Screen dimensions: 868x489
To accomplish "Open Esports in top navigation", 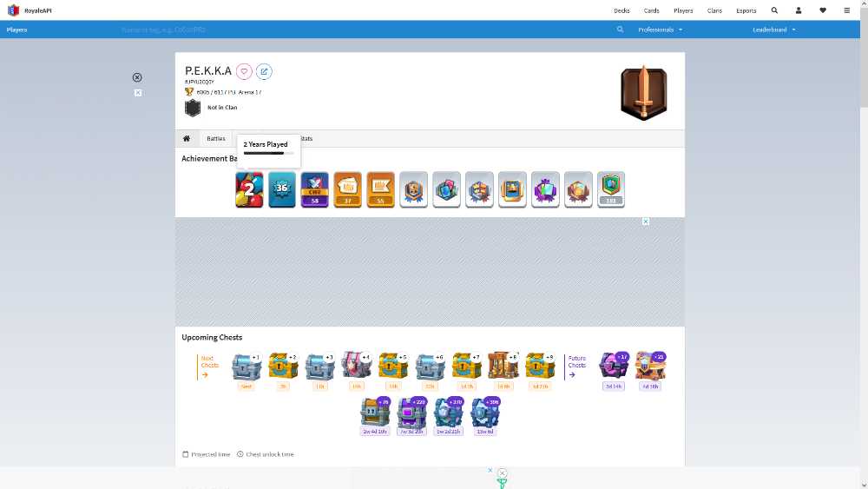I will [x=746, y=10].
